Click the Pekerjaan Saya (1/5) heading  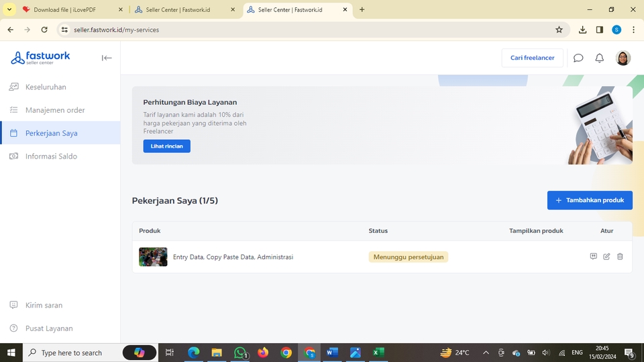pos(175,200)
